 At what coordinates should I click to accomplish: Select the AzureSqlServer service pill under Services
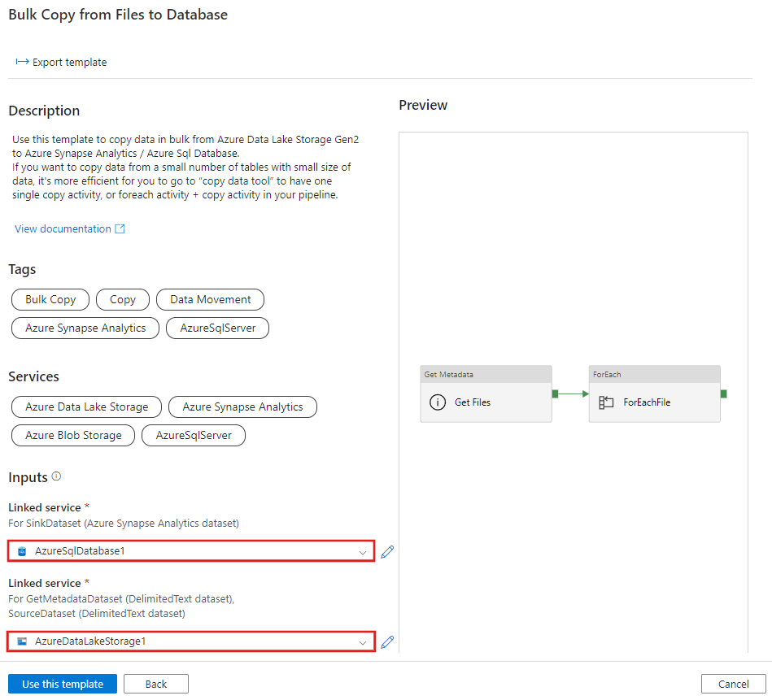coord(194,435)
